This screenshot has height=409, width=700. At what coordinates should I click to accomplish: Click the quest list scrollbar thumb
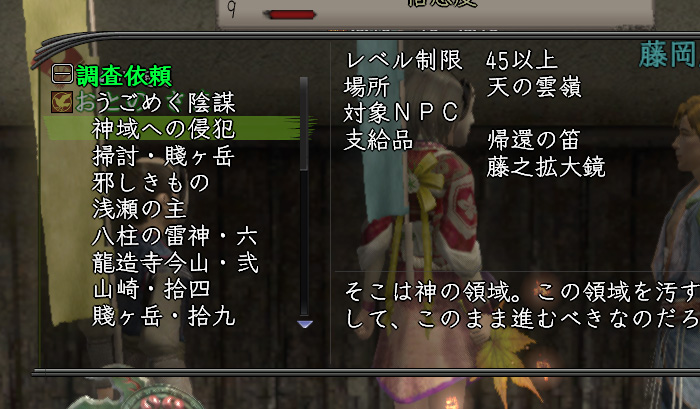click(304, 124)
